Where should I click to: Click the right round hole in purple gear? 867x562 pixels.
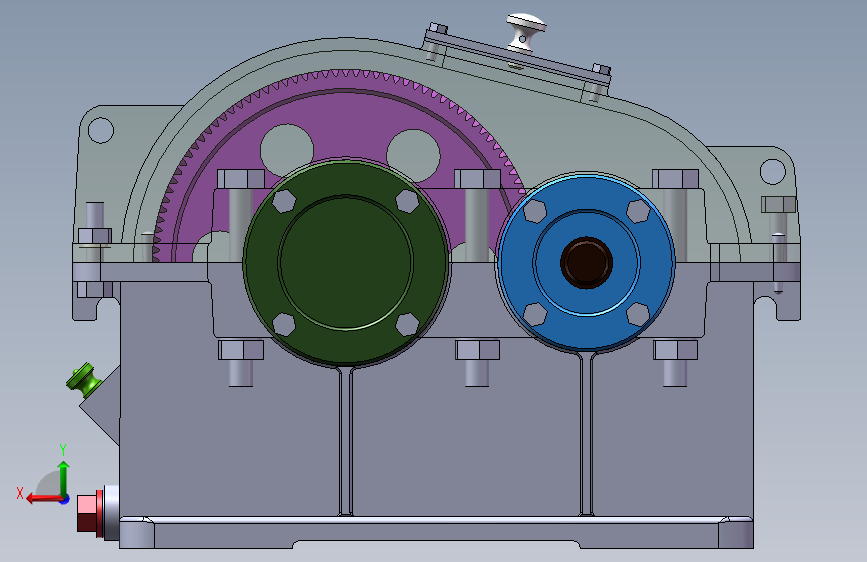click(x=413, y=156)
